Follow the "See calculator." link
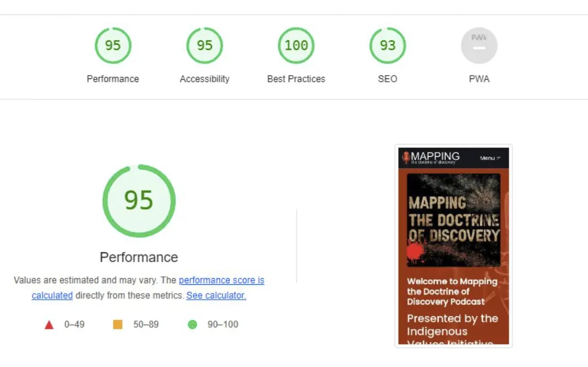The height and width of the screenshot is (367, 588). tap(216, 295)
